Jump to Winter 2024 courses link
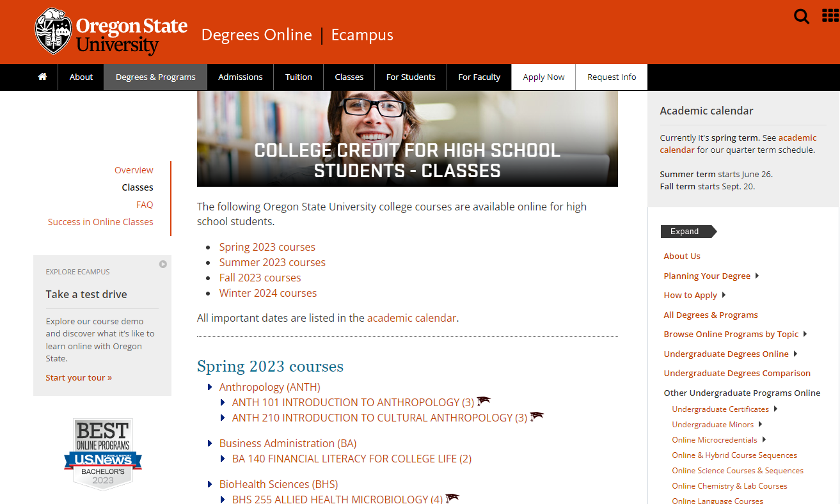Viewport: 840px width, 504px height. pos(268,293)
